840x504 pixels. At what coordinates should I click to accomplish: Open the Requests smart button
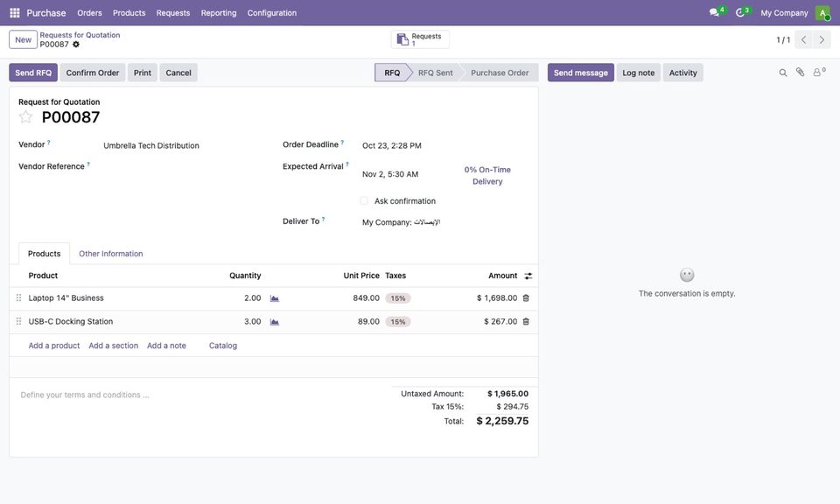[x=420, y=39]
